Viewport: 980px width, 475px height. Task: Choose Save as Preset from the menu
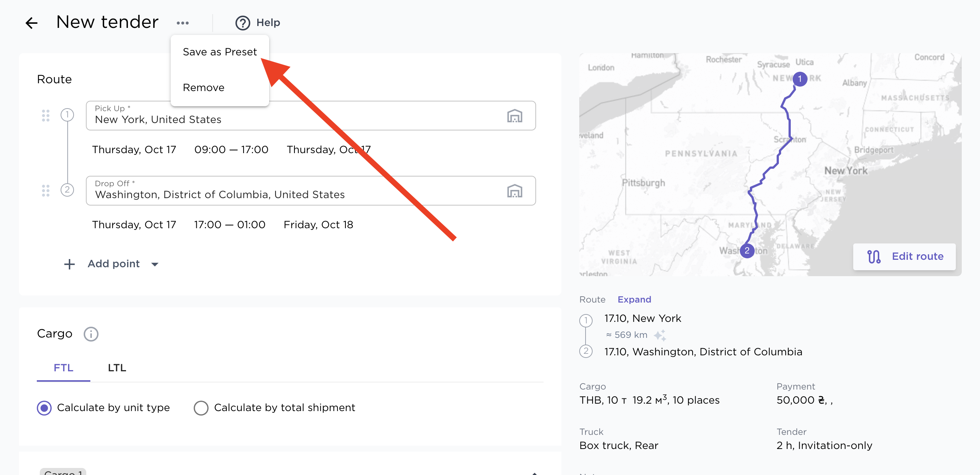coord(220,52)
